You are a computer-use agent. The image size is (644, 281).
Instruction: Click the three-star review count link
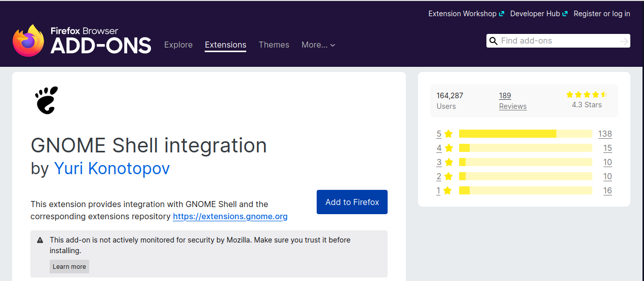click(608, 162)
